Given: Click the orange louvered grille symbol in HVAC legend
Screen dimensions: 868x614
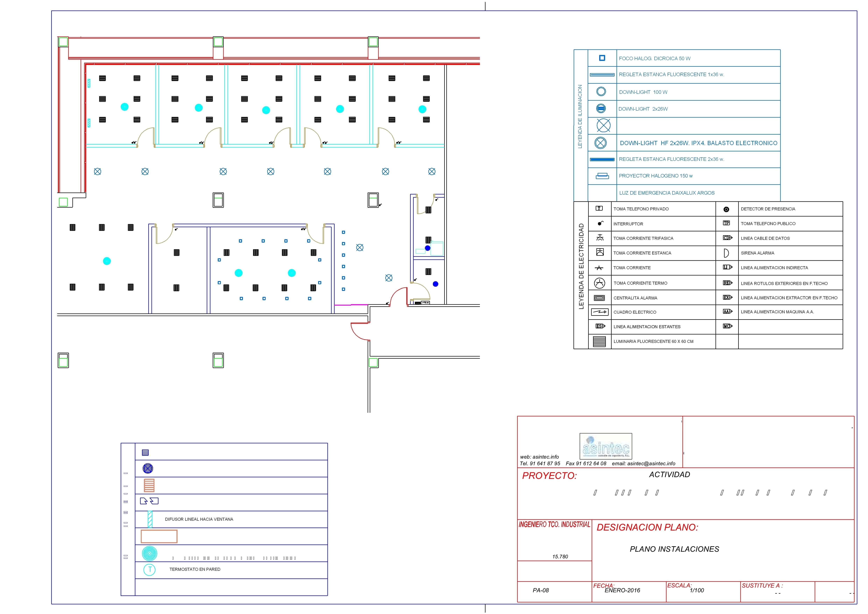Looking at the screenshot, I should 149,485.
